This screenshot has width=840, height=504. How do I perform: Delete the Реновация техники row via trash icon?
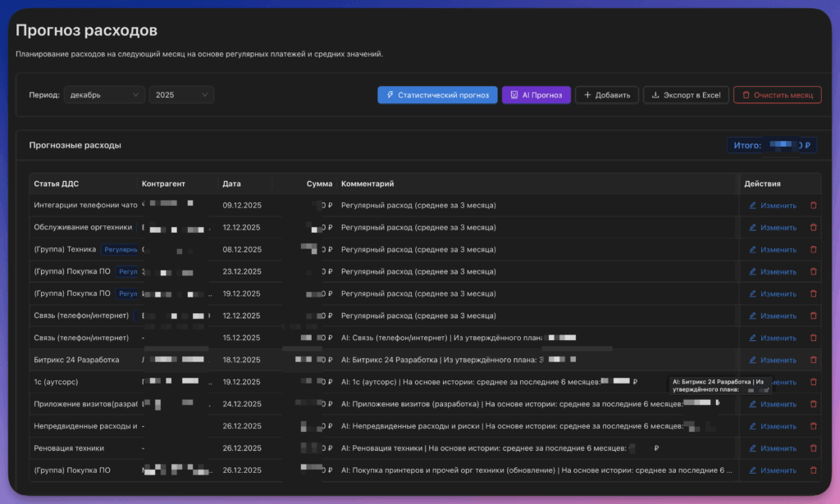pos(813,448)
